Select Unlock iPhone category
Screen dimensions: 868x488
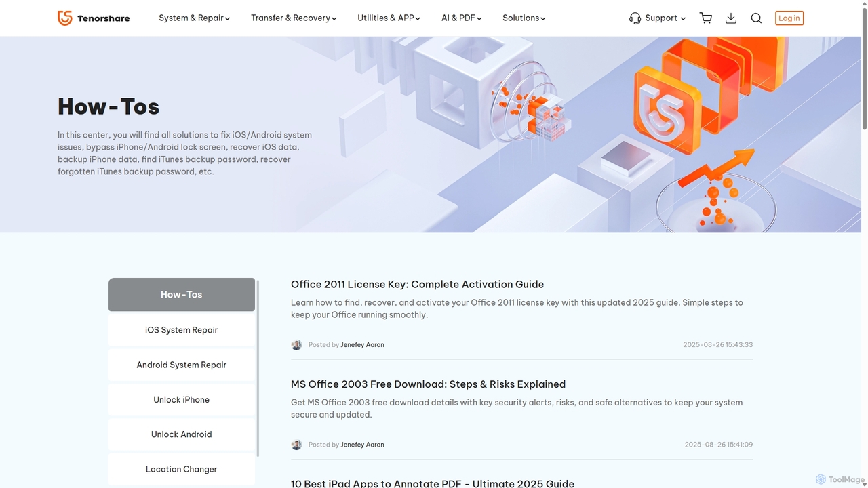click(x=182, y=400)
